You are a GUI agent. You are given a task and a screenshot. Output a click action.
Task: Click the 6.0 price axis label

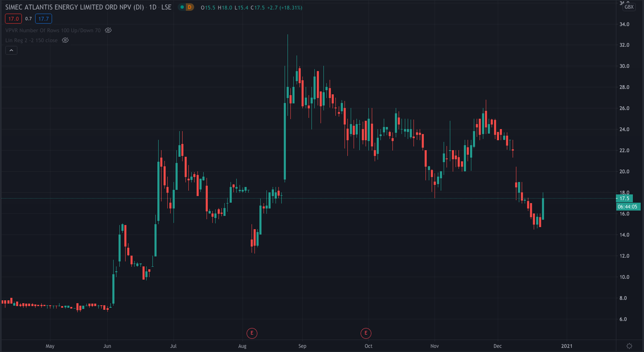click(623, 319)
